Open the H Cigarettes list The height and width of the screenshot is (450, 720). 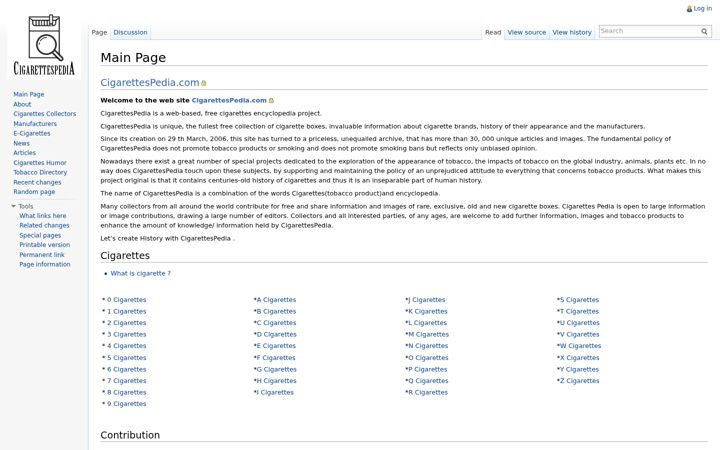[276, 381]
